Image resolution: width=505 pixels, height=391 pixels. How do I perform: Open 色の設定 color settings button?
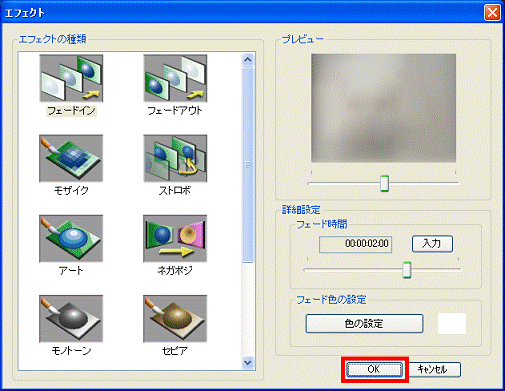[364, 323]
